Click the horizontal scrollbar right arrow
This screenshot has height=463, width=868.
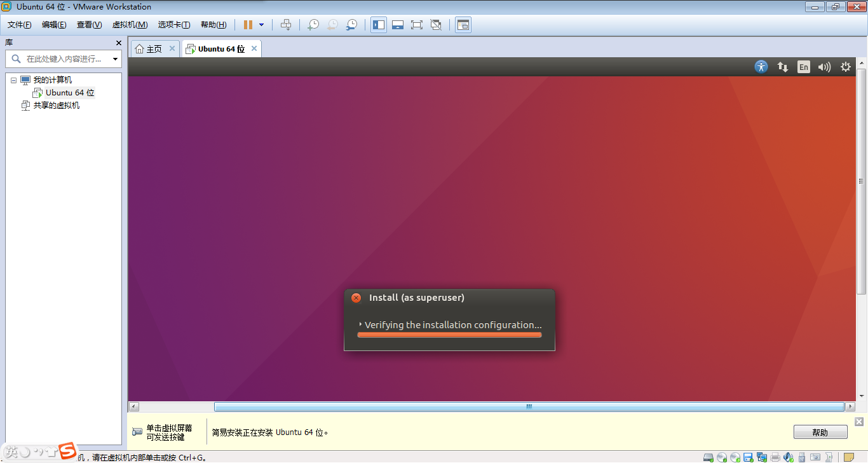(x=850, y=407)
